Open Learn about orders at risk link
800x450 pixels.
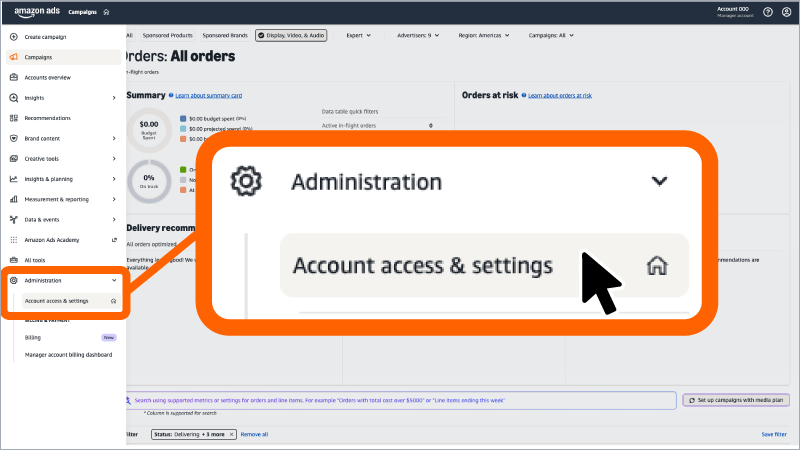coord(560,95)
